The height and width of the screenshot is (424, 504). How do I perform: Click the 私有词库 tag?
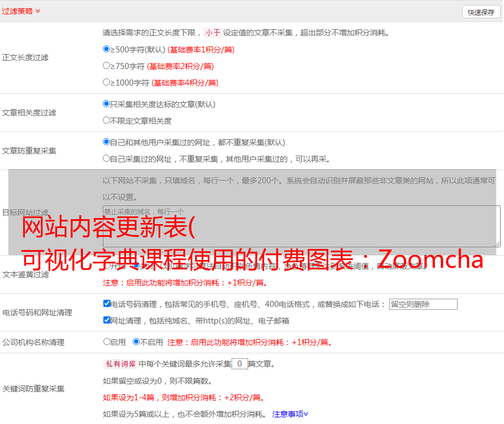(x=121, y=364)
